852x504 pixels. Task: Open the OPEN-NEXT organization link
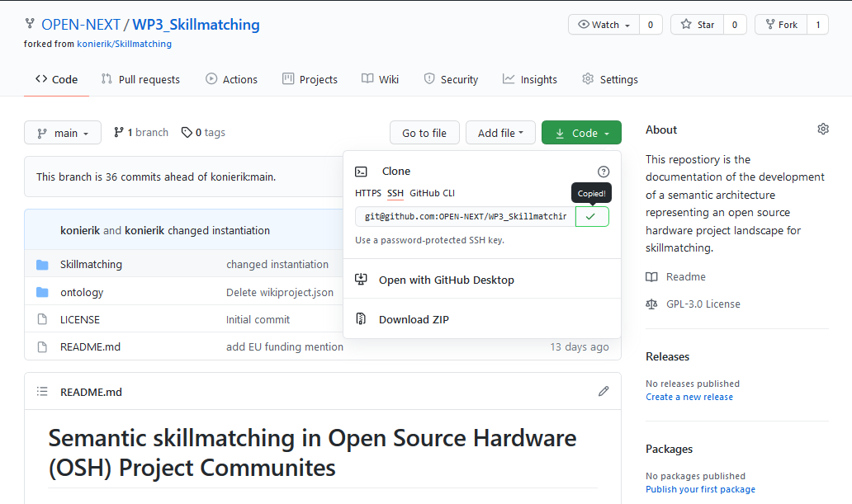(80, 25)
